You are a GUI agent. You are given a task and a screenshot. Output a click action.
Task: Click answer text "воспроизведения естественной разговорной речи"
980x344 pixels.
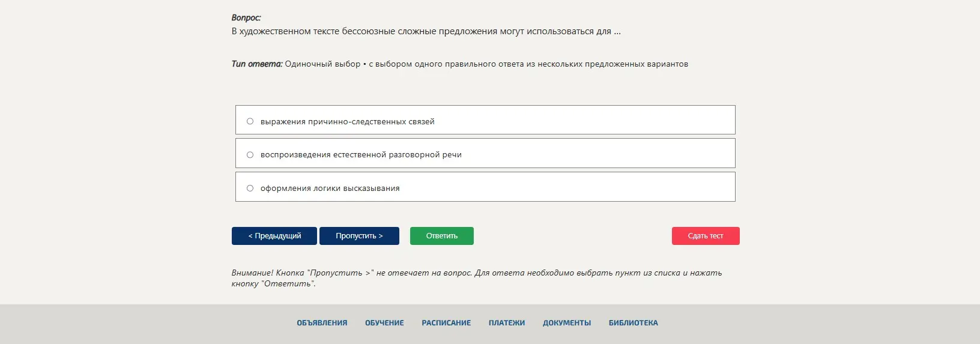[x=361, y=155]
